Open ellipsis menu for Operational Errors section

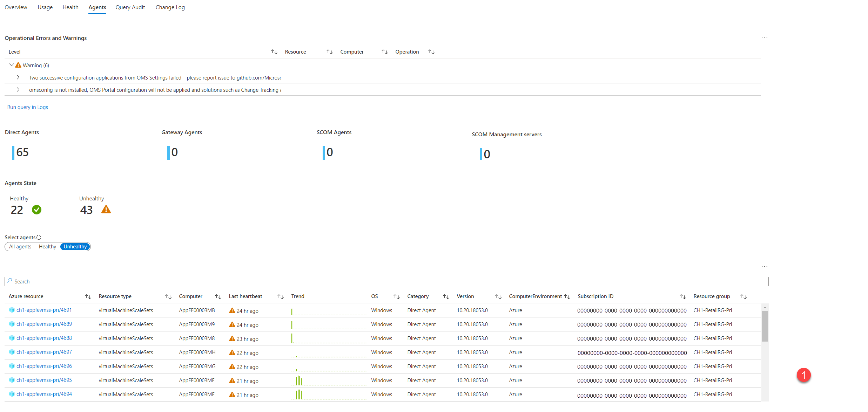point(764,38)
